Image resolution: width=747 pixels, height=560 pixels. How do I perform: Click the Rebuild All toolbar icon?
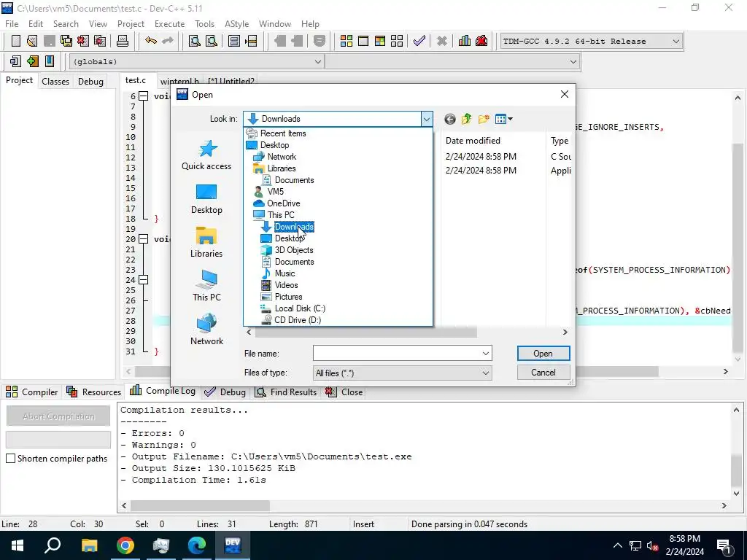point(396,41)
